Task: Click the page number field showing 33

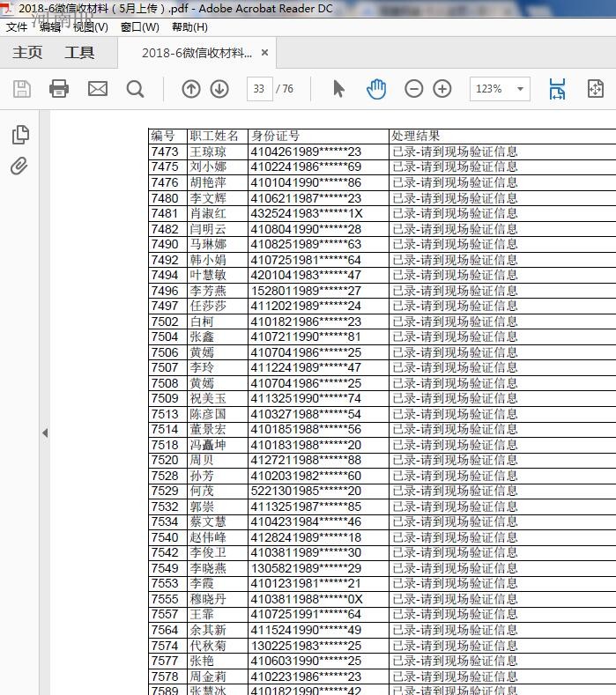Action: 259,89
